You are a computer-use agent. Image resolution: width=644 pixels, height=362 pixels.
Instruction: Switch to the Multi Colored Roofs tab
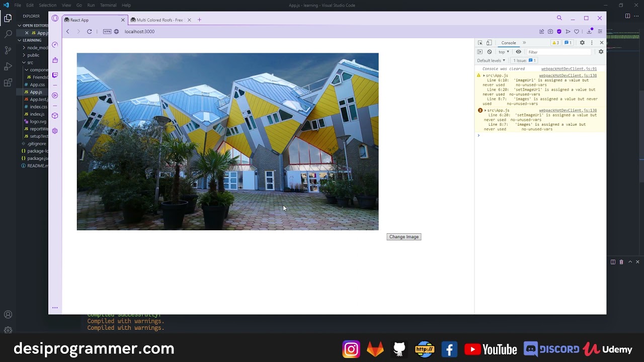point(159,20)
